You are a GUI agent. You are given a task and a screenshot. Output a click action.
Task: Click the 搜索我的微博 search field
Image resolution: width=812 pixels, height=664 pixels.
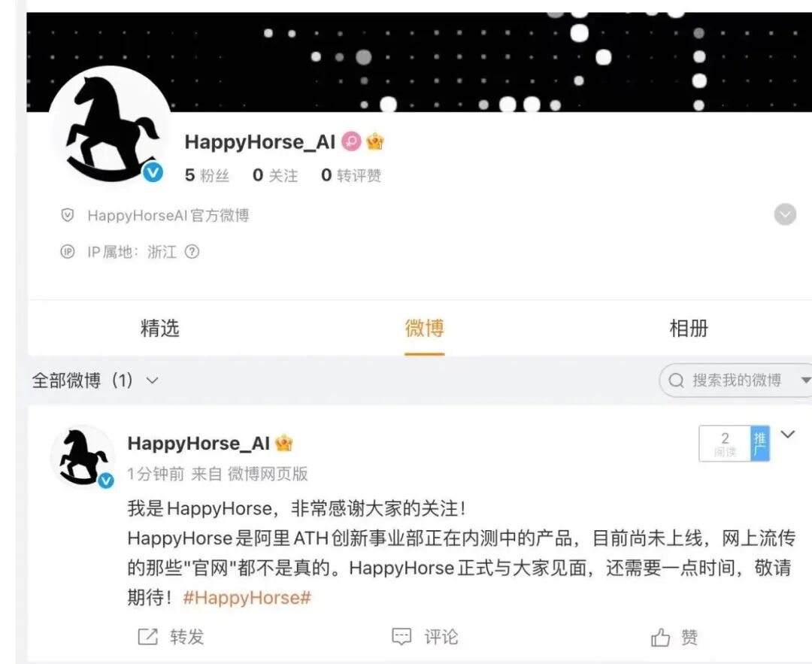coord(730,381)
